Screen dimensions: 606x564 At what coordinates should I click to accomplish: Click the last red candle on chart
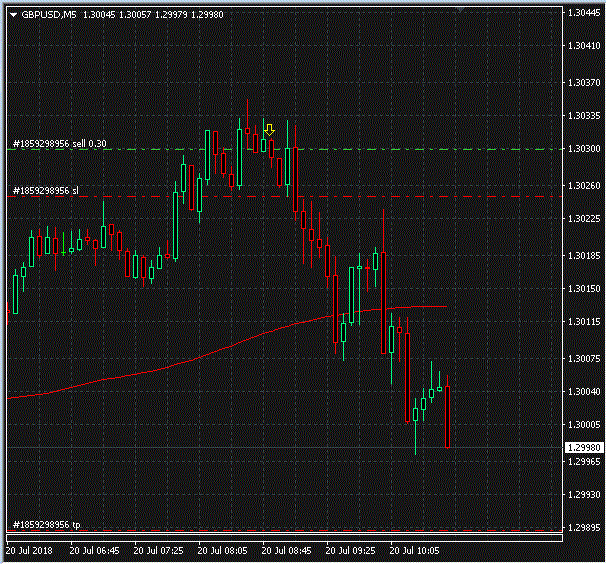(448, 415)
